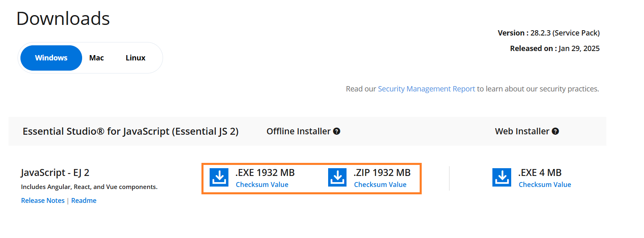Switch to the Linux tab
The image size is (644, 238).
pos(135,58)
